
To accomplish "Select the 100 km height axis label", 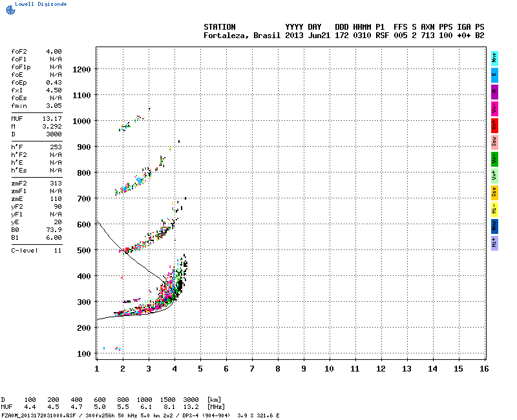I will pyautogui.click(x=84, y=354).
